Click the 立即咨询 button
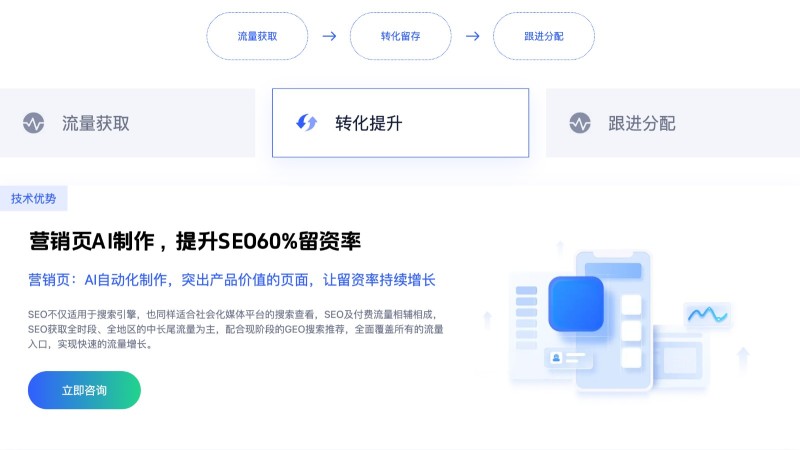The height and width of the screenshot is (450, 800). (84, 390)
